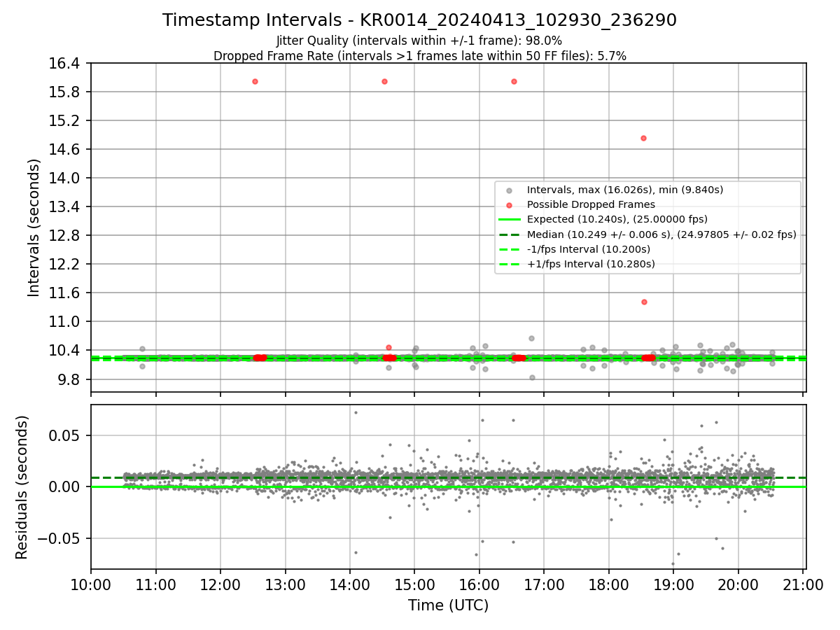The image size is (840, 630).
Task: Click x-axis tick label "12:00"
Action: coord(220,585)
